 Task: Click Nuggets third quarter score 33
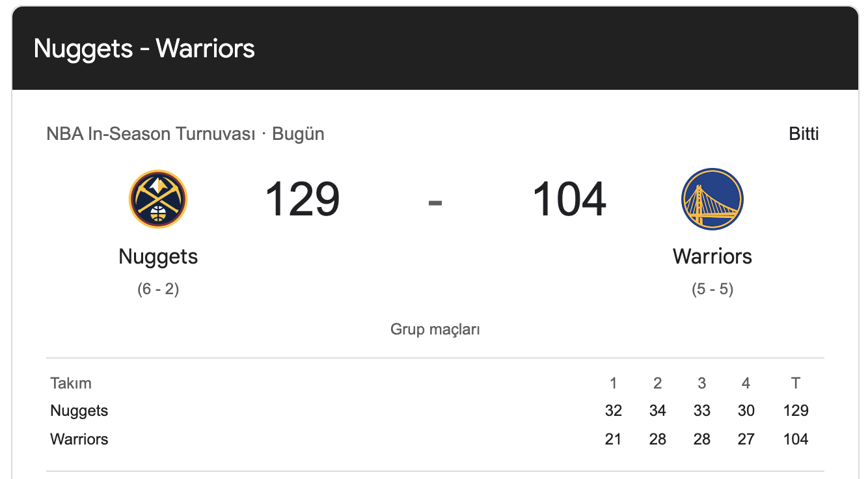click(701, 411)
